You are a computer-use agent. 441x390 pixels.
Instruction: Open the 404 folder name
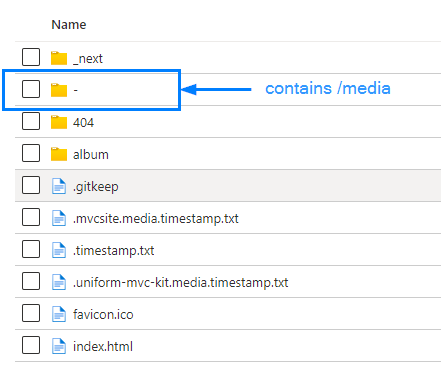point(83,123)
